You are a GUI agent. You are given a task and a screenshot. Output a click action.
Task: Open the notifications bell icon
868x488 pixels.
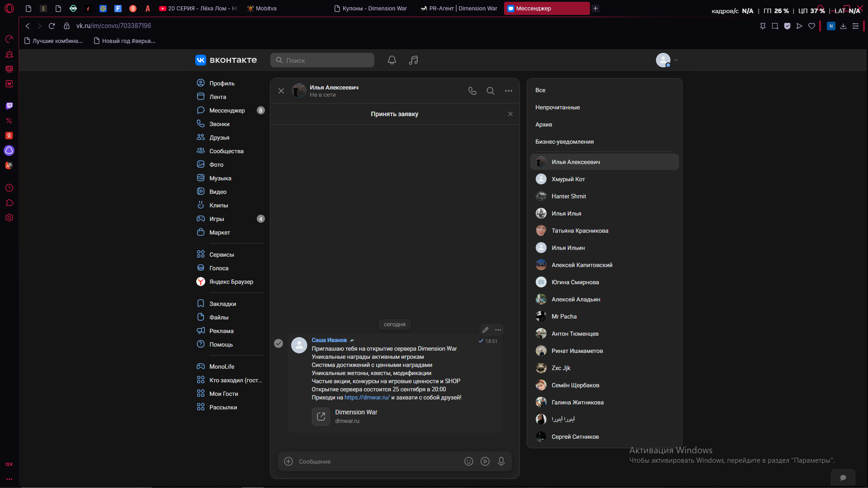click(392, 60)
